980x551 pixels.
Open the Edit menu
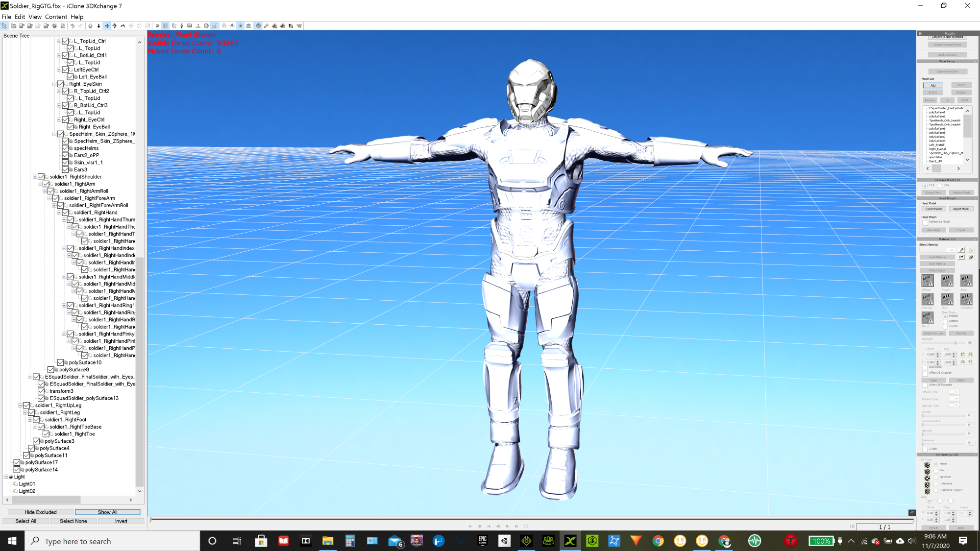(20, 17)
